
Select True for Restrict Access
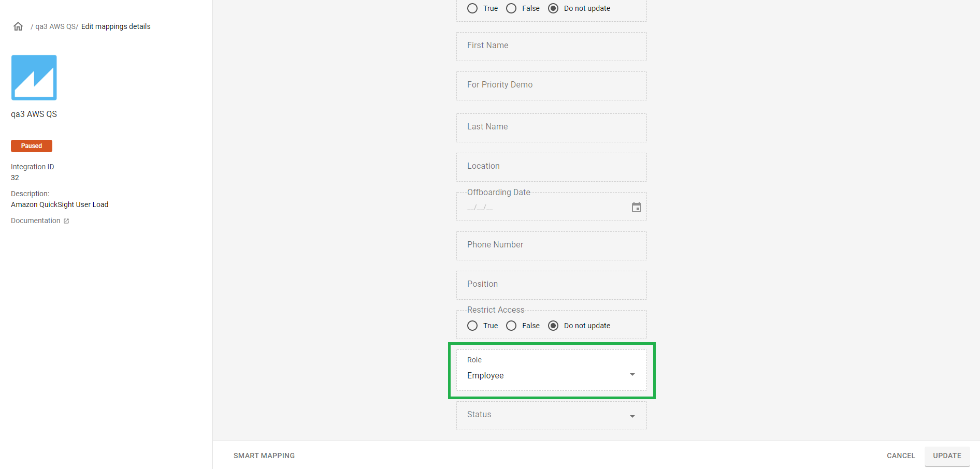click(x=472, y=326)
